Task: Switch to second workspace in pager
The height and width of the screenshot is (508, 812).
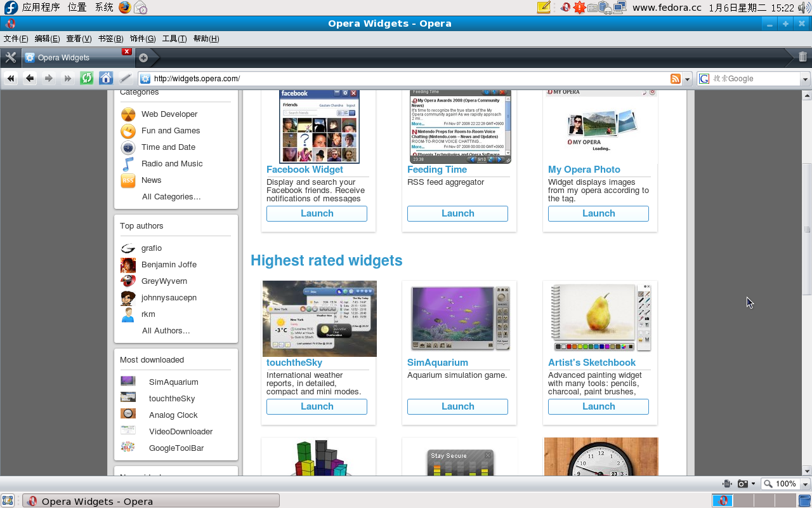Action: coord(743,501)
